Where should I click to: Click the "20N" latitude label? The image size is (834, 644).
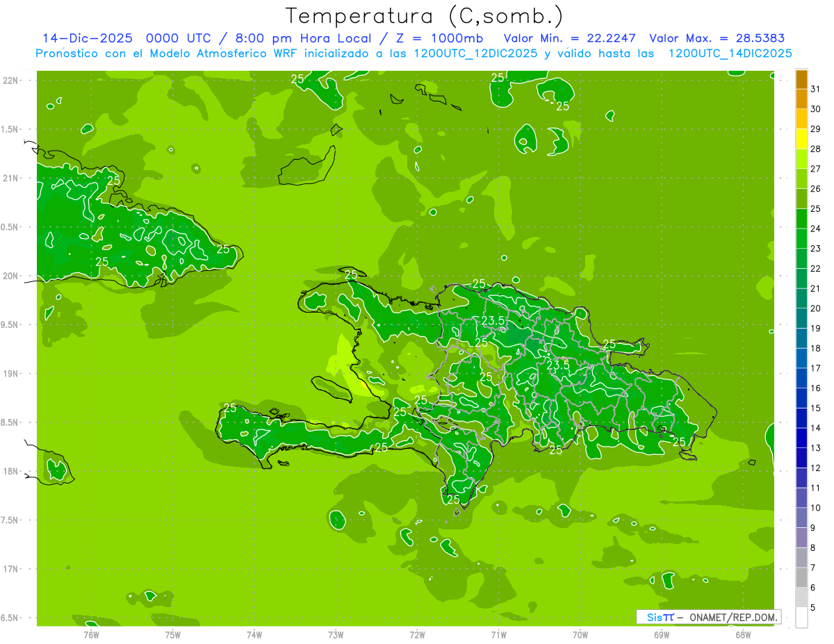pyautogui.click(x=11, y=276)
